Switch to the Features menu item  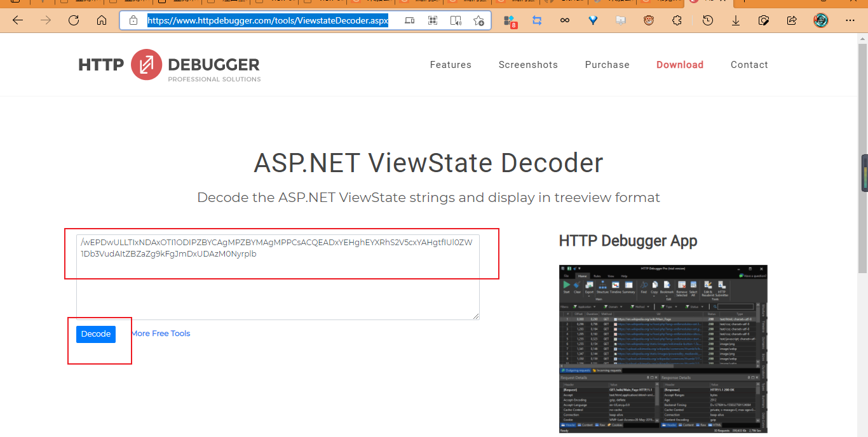pos(451,64)
